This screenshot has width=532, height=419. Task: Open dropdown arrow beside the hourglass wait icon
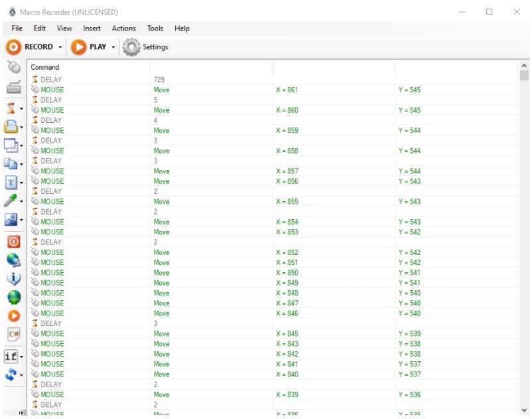click(22, 108)
